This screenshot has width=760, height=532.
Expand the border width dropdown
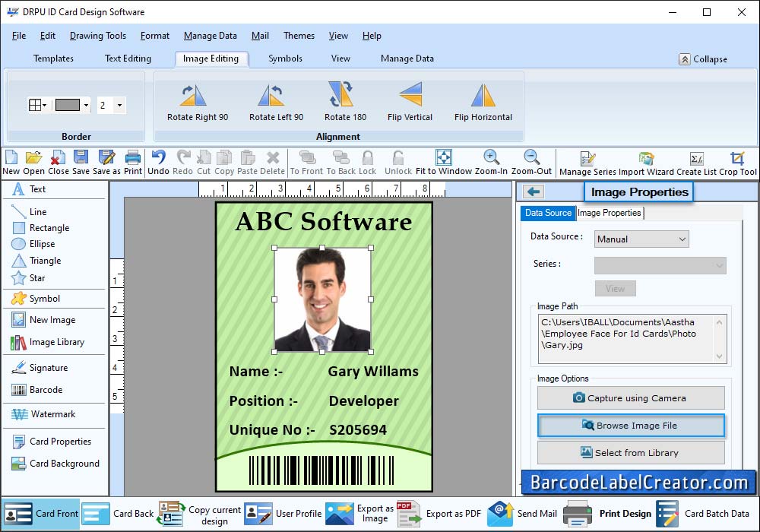119,105
